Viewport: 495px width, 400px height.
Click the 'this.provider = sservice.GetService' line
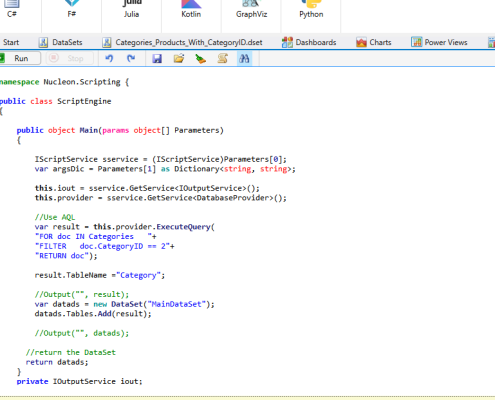[161, 198]
